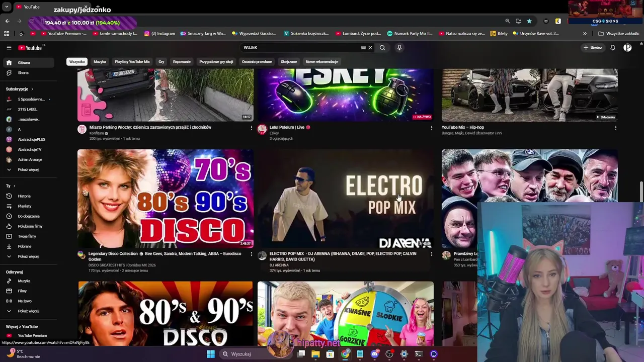Open YouTube Premium in sidebar
644x362 pixels.
(x=28, y=335)
